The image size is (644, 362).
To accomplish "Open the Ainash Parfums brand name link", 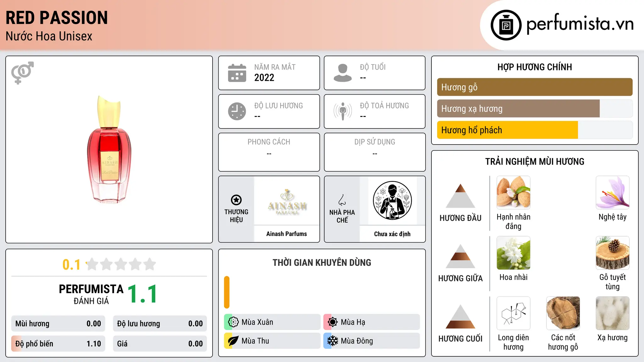I will click(286, 234).
